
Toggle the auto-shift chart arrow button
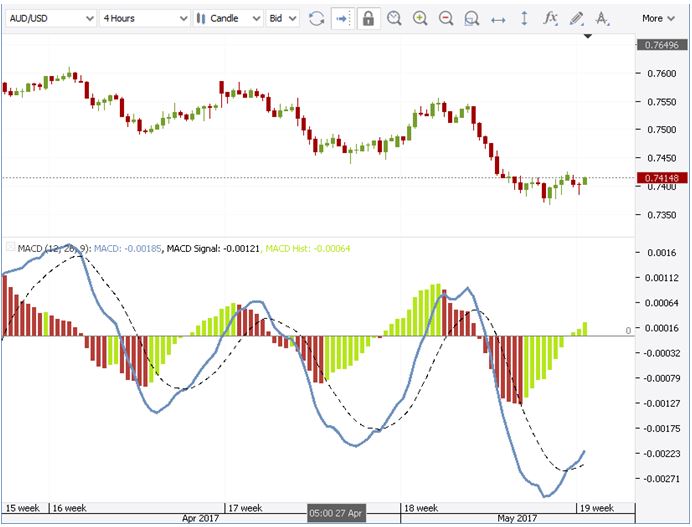point(342,19)
